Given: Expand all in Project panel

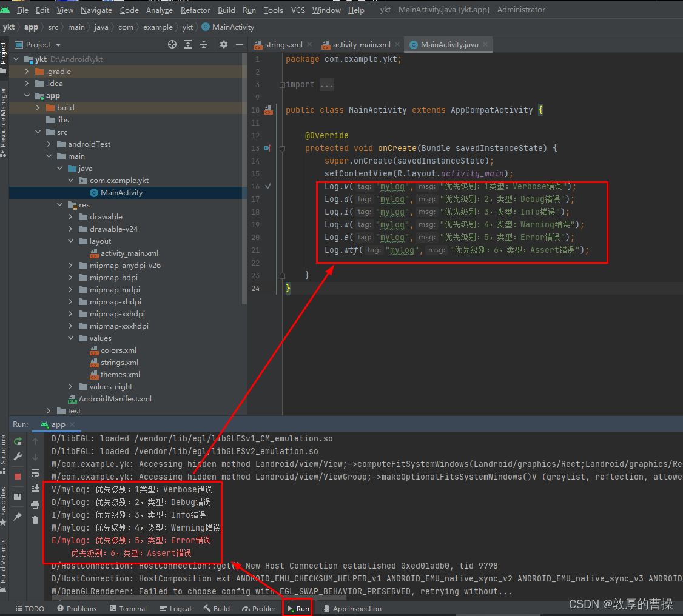Looking at the screenshot, I should 188,44.
